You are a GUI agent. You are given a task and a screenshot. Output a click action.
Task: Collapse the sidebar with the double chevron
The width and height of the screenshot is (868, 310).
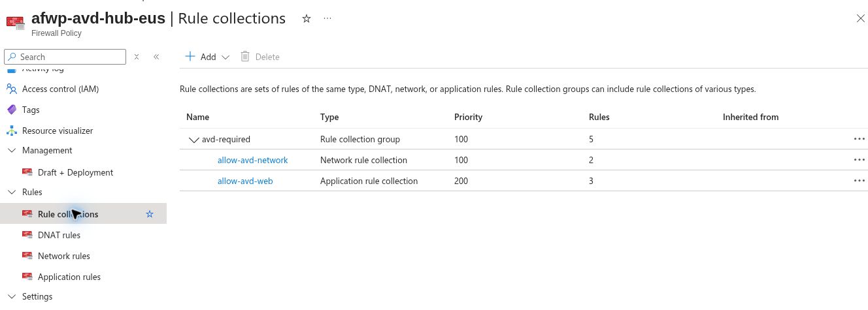[x=156, y=57]
